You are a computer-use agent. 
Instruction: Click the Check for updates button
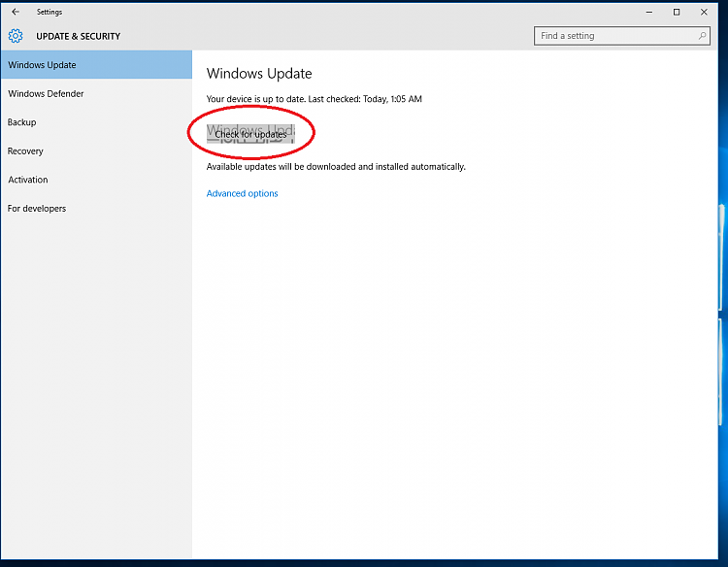point(250,134)
